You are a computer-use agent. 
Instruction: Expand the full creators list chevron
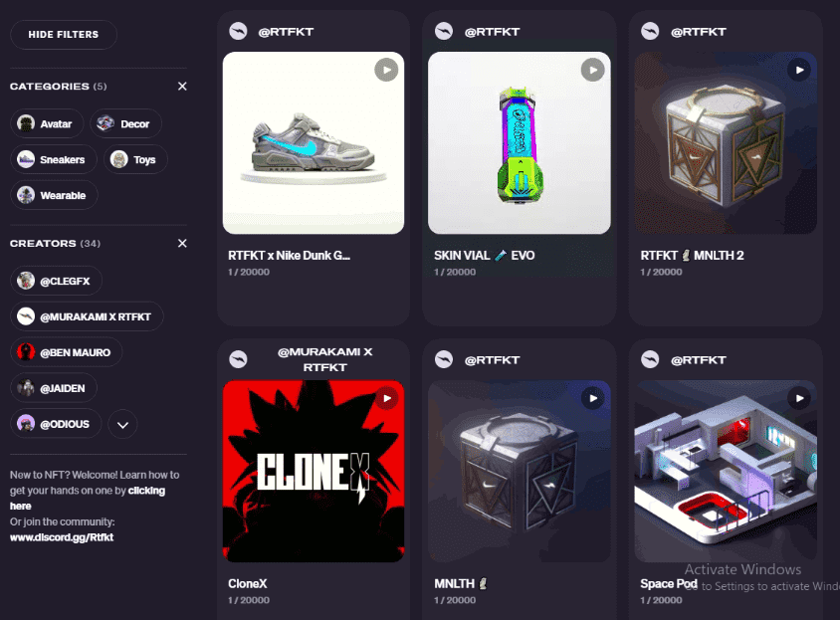click(x=122, y=424)
